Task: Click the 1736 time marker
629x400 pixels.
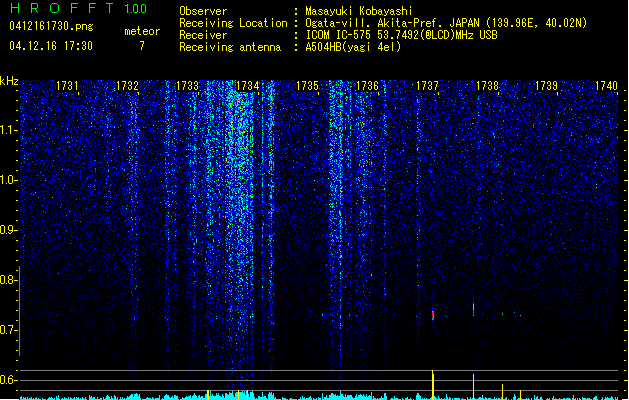Action: (367, 86)
